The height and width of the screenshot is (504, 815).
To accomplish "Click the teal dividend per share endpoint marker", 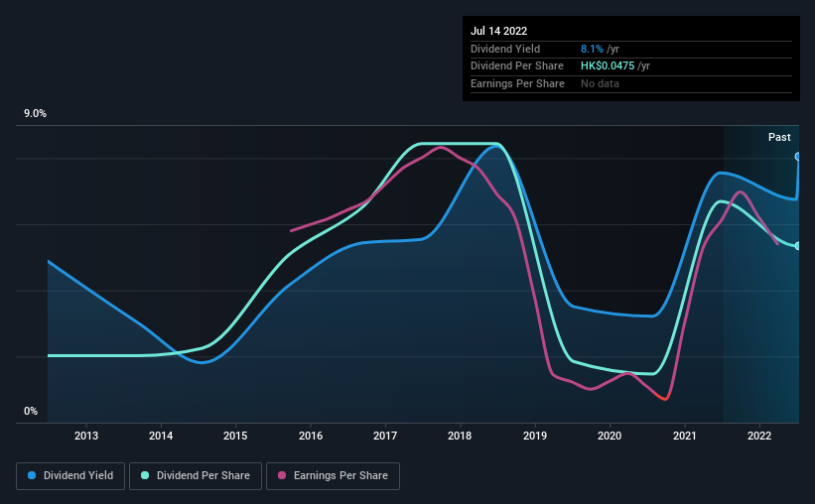I will (x=797, y=246).
